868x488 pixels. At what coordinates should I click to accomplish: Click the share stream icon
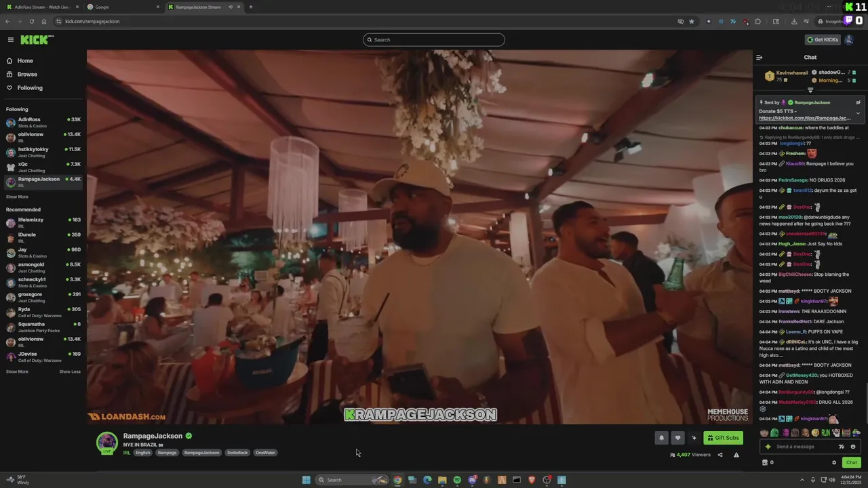click(720, 455)
